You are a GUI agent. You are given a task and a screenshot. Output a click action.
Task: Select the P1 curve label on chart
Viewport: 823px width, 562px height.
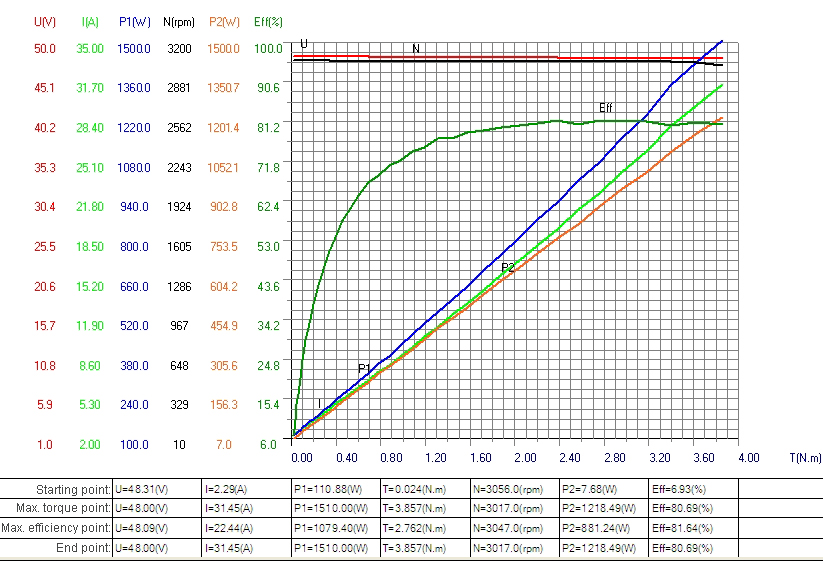364,369
